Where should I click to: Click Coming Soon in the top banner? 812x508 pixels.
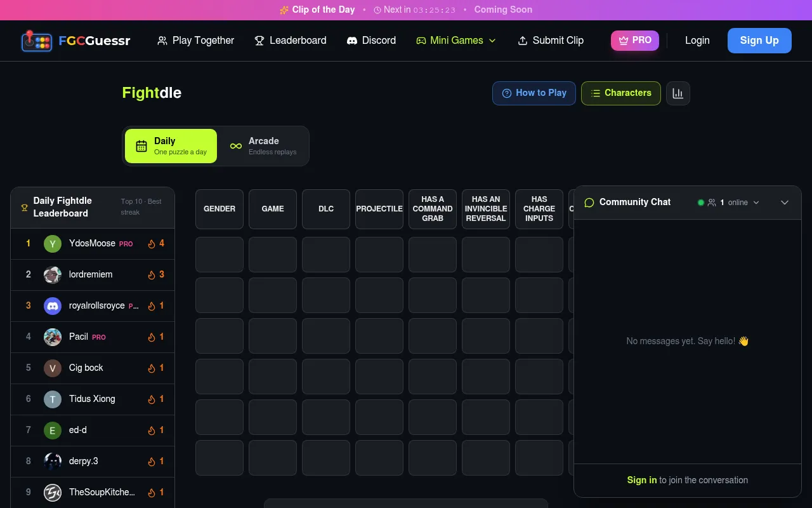pyautogui.click(x=503, y=10)
